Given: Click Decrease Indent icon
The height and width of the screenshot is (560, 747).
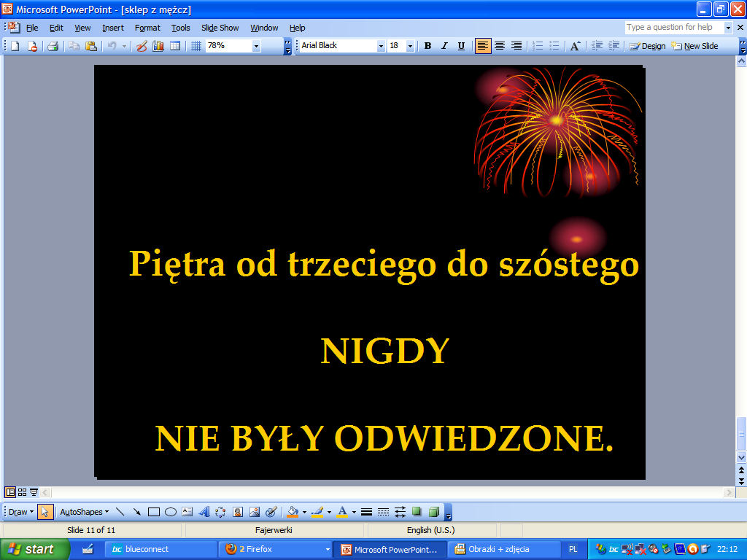Looking at the screenshot, I should coord(597,46).
